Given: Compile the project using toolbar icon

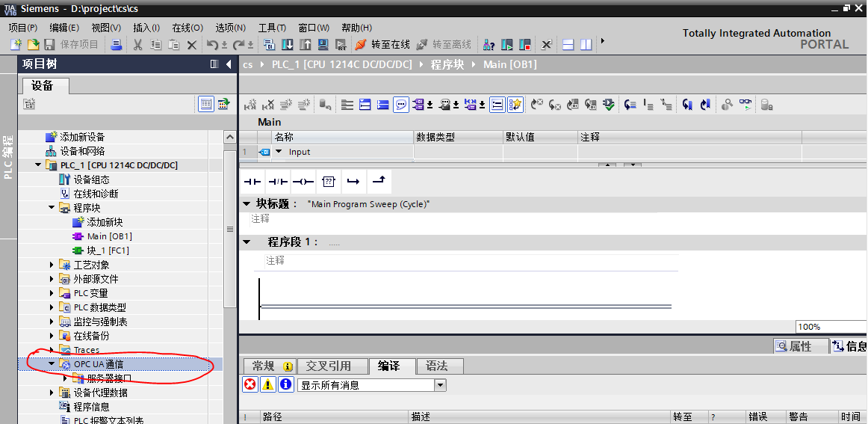Looking at the screenshot, I should [270, 45].
